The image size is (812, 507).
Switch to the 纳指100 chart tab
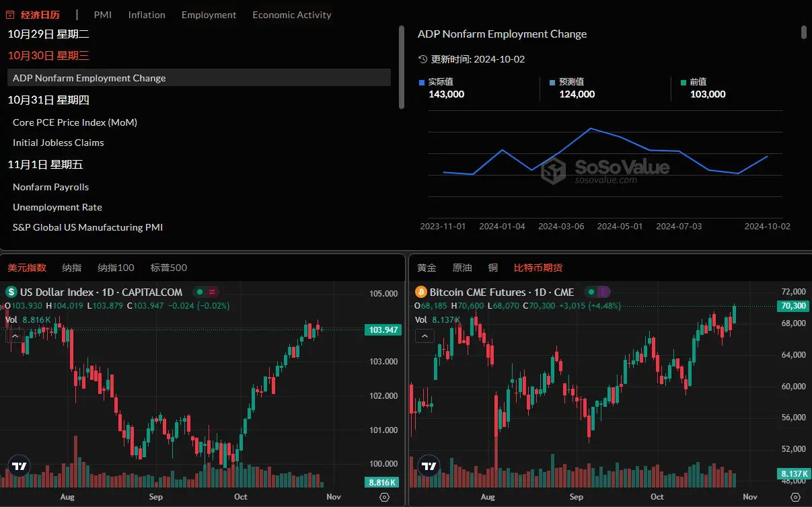pyautogui.click(x=116, y=268)
